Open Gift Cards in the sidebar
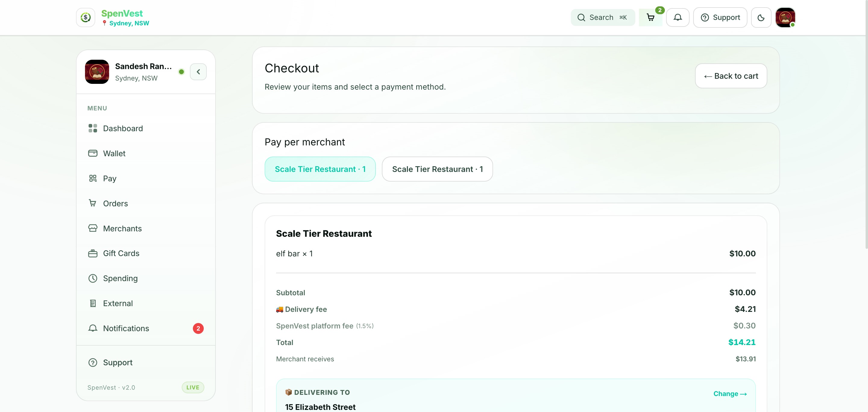Screen dimensions: 868x412 pyautogui.click(x=146, y=253)
